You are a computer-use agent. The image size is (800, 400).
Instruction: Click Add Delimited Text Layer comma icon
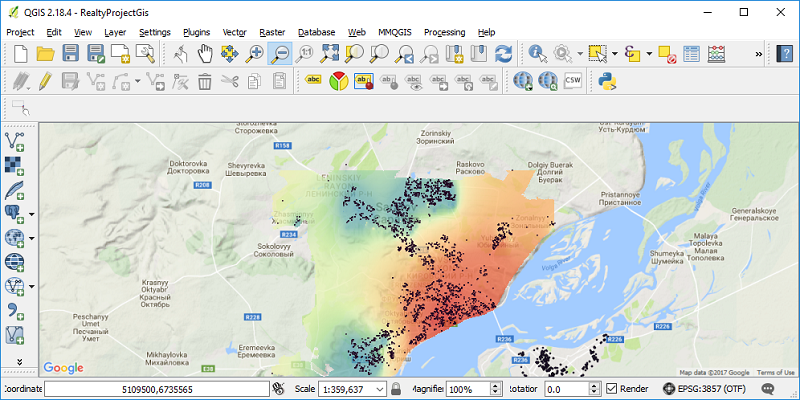[x=14, y=310]
